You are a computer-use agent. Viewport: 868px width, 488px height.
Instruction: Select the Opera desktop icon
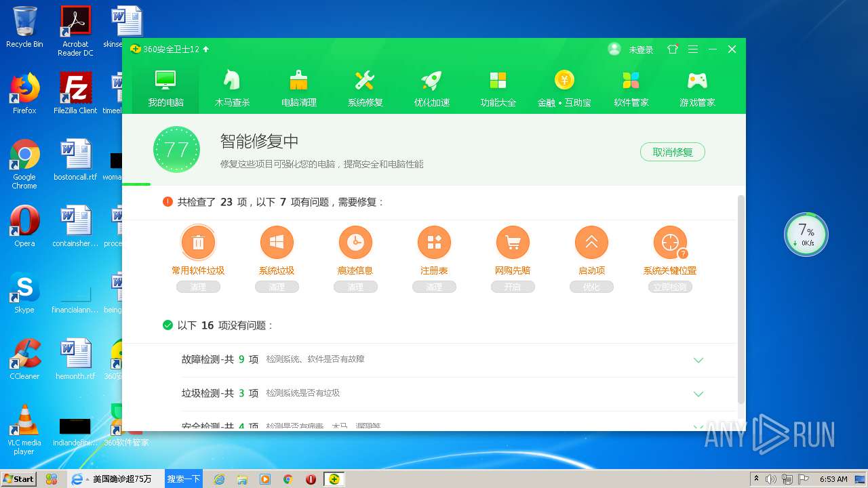(24, 226)
